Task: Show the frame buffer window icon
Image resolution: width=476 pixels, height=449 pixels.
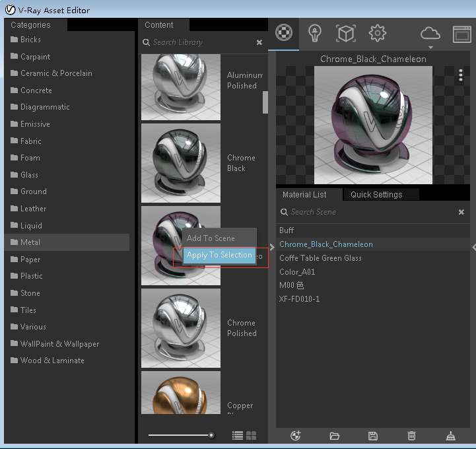Action: (x=461, y=34)
